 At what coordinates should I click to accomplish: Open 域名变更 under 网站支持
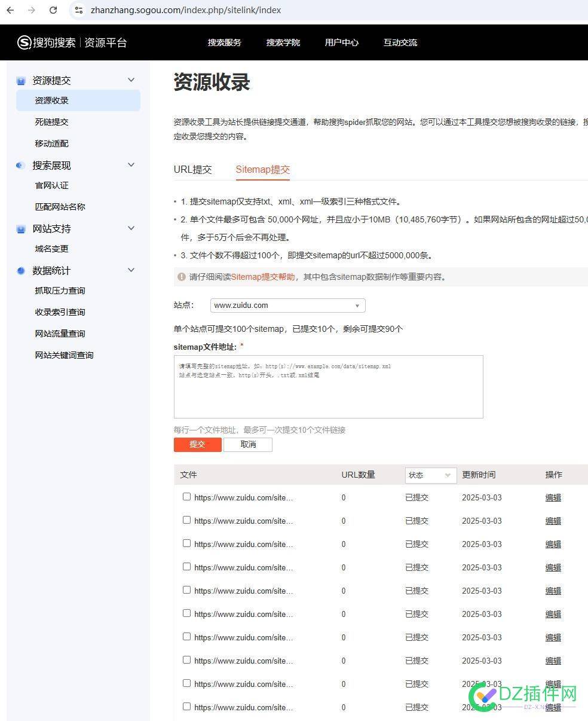pos(52,249)
